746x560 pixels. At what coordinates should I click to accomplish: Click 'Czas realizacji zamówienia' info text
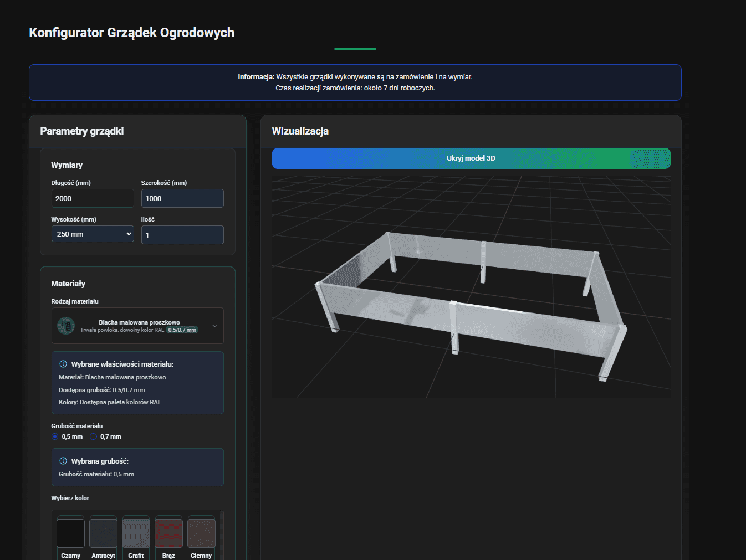click(355, 88)
